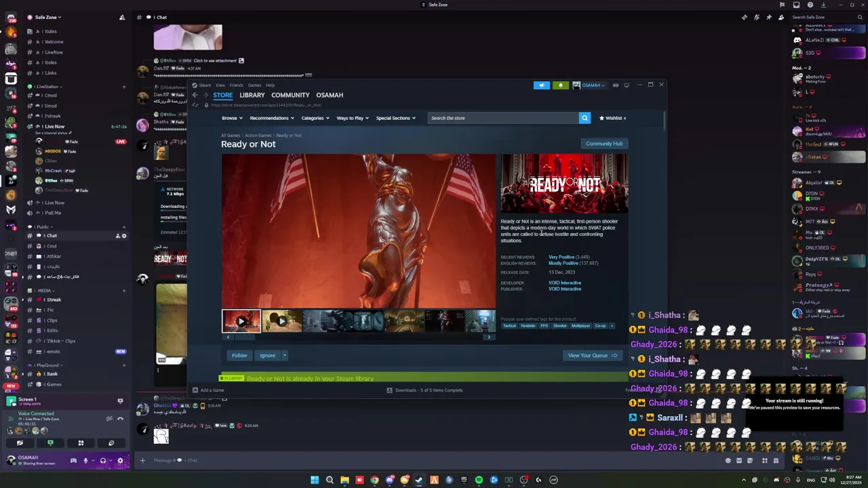This screenshot has width=868, height=488.
Task: Enter Steam Big Picture mode
Action: (627, 85)
